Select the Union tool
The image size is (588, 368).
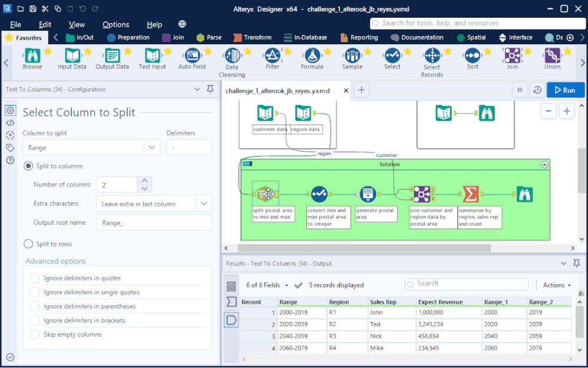pos(553,55)
